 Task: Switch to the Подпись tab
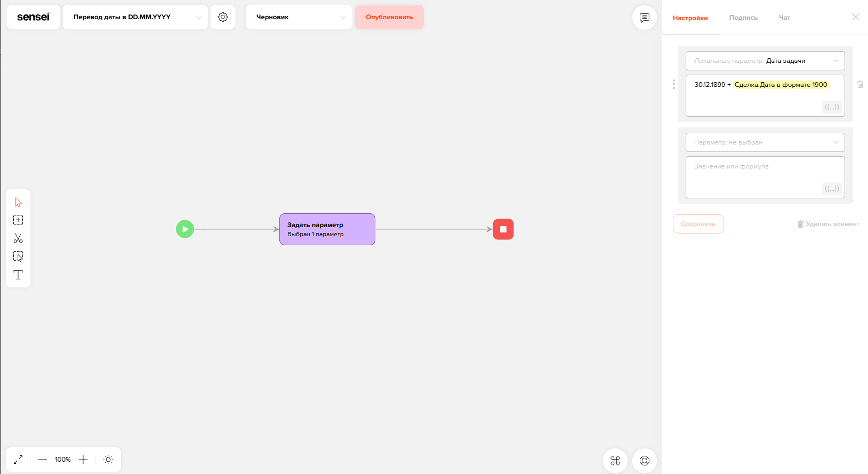tap(743, 18)
